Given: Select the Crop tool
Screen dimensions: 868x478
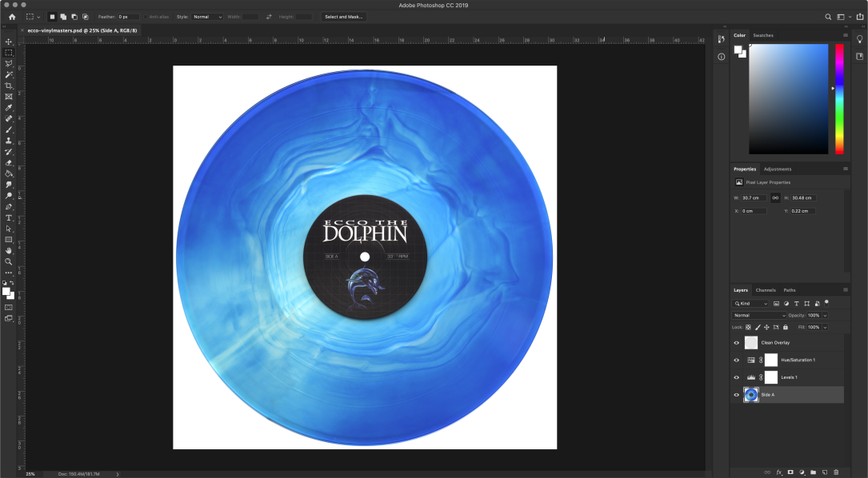Looking at the screenshot, I should click(x=9, y=86).
